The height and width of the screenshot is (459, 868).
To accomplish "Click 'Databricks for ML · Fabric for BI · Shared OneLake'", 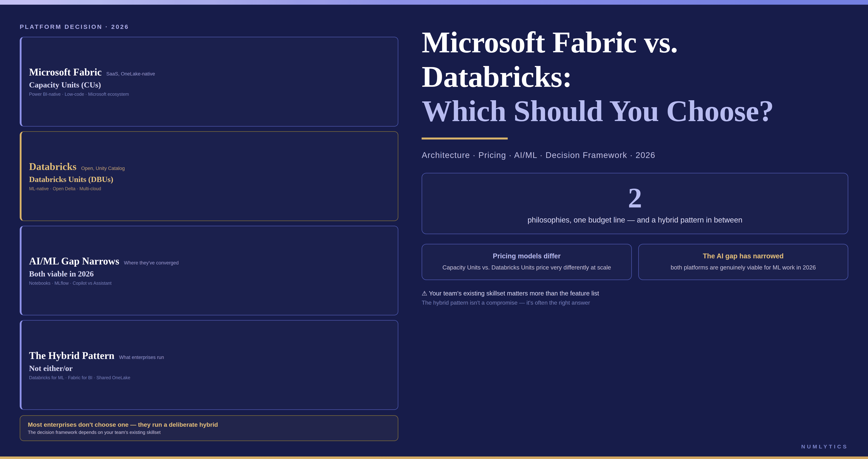I will (79, 378).
